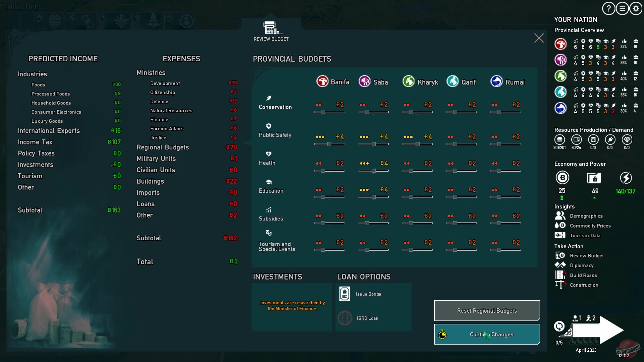Open the Construction action

point(584,285)
